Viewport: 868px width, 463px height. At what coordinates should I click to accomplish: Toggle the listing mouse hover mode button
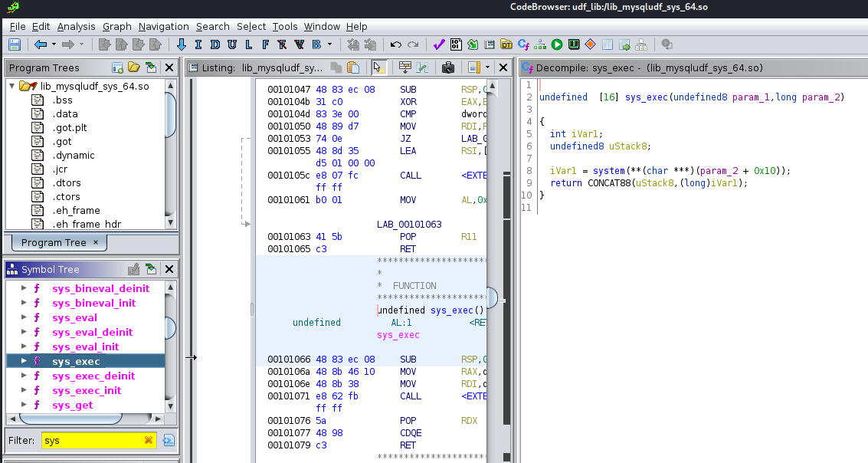pos(378,67)
